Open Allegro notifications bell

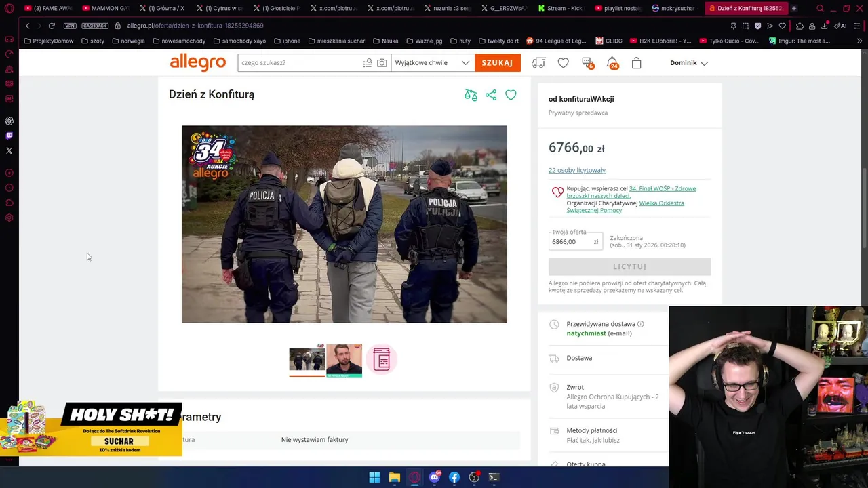pos(612,62)
